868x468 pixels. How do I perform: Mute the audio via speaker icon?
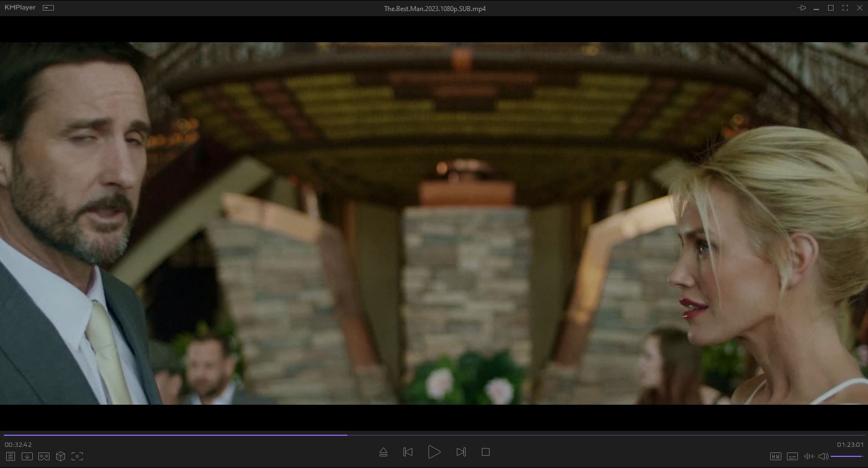pos(823,456)
